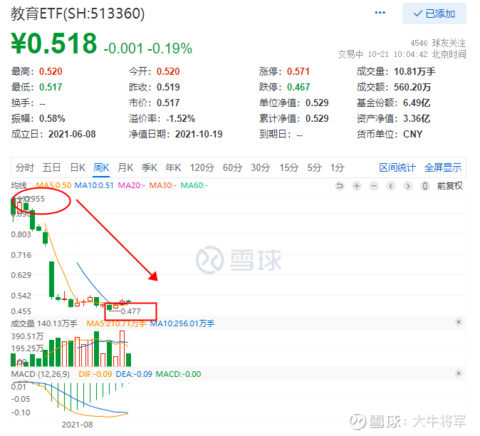Screen dimensions: 480x436
Task: Click the chart settings icon beside 前复权
Action: pos(425,186)
